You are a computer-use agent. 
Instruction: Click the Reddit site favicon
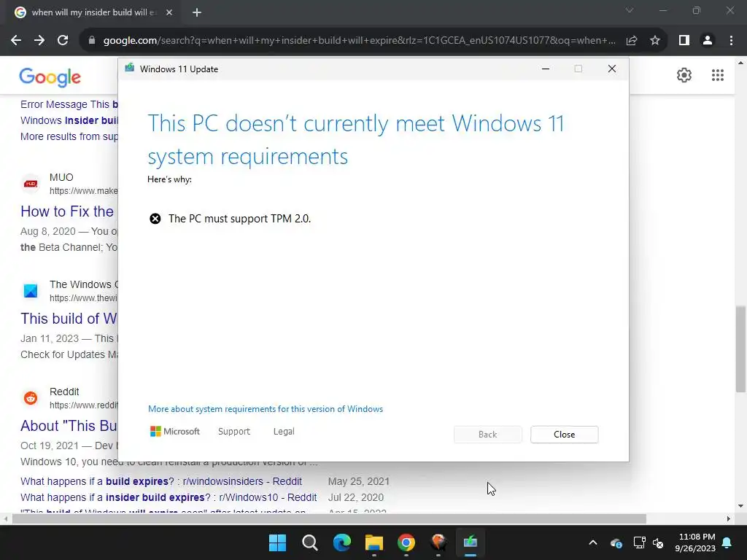click(31, 398)
